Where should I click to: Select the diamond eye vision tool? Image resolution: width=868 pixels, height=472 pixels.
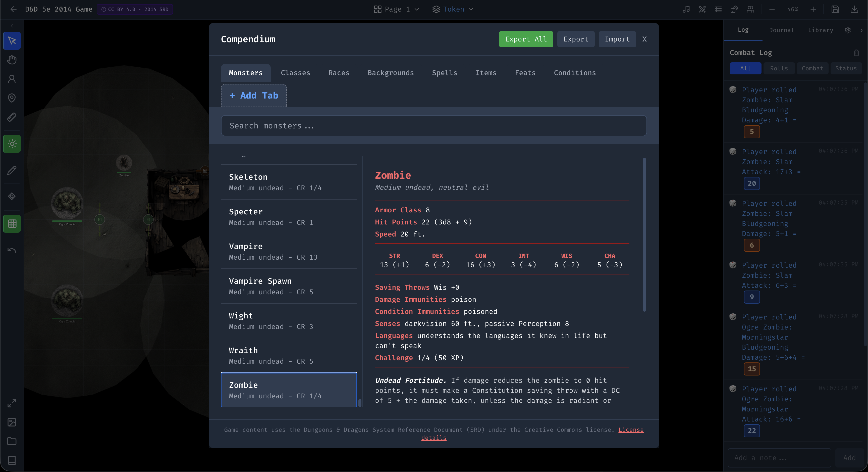[12, 197]
